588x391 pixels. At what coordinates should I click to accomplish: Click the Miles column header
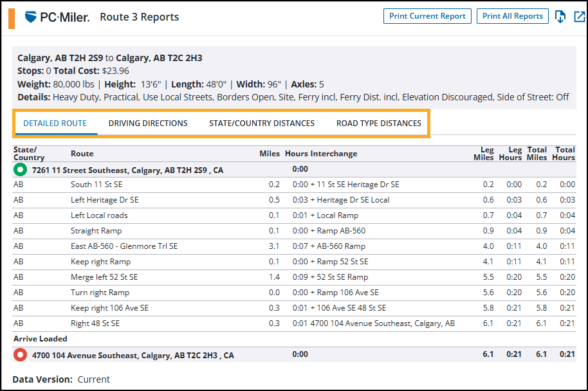[270, 154]
